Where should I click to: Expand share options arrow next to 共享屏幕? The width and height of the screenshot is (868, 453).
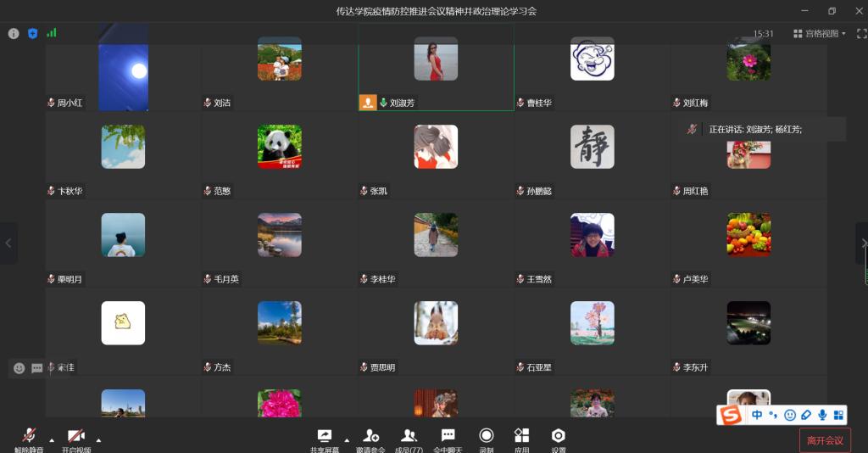click(347, 440)
